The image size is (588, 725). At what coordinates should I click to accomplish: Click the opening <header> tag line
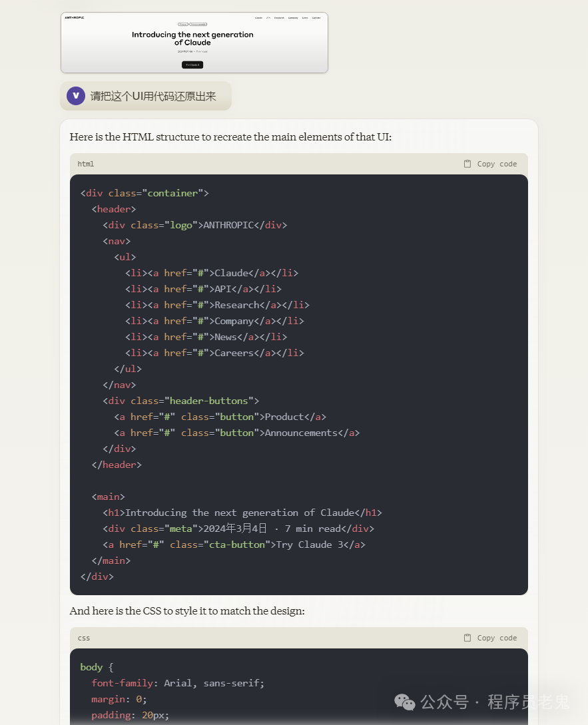click(x=114, y=209)
